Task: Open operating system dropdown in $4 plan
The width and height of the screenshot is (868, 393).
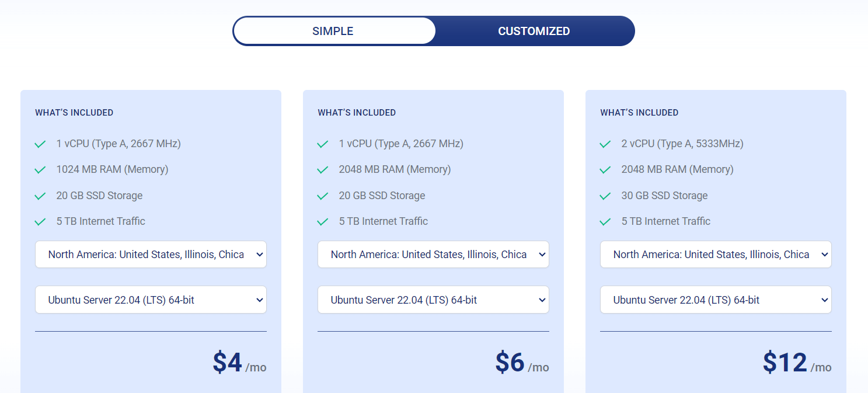Action: tap(151, 300)
